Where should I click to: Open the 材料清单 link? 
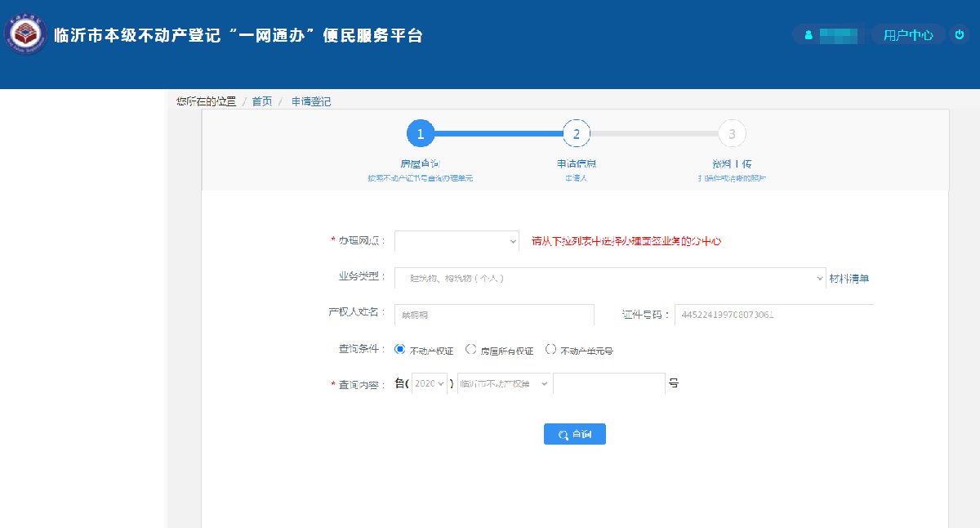click(x=849, y=278)
